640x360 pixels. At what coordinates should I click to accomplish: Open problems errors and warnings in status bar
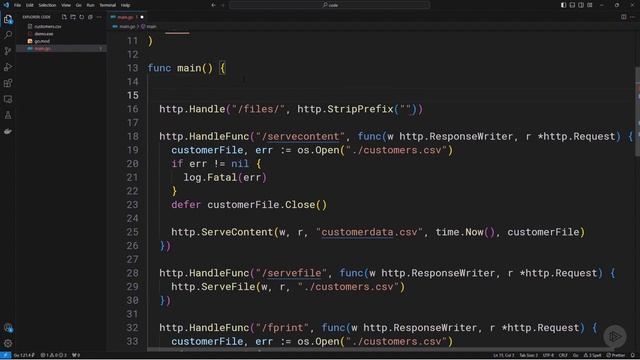(54, 356)
